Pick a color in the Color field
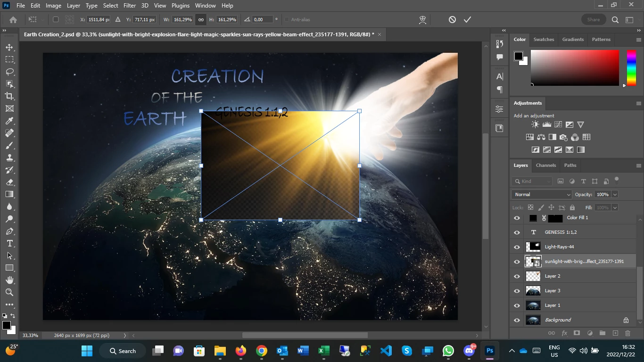The image size is (644, 362). coord(575,68)
